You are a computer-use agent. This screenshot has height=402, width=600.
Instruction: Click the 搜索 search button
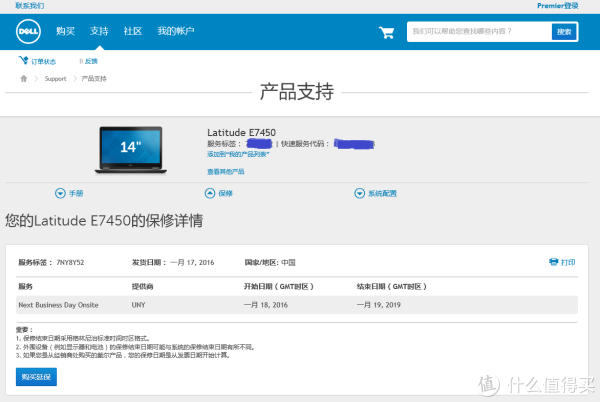coord(564,32)
